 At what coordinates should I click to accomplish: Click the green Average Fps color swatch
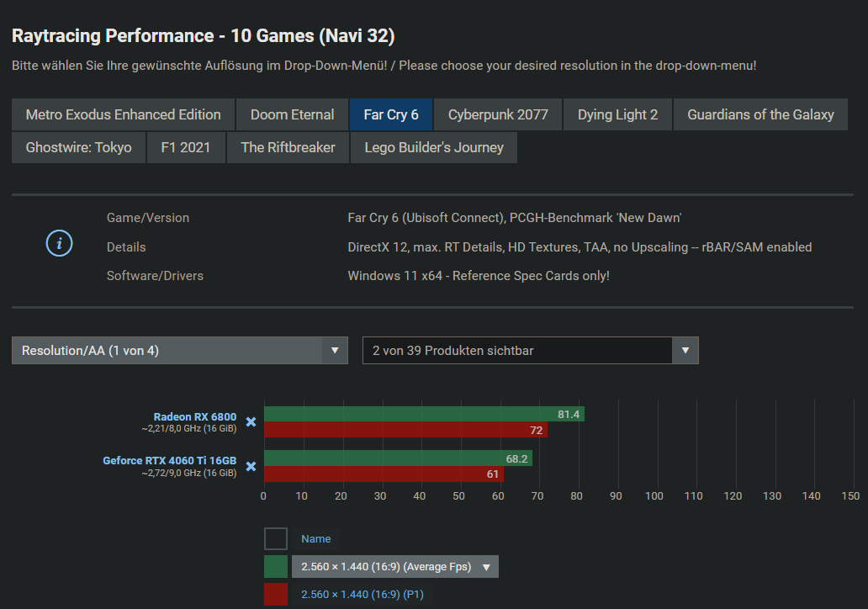276,567
